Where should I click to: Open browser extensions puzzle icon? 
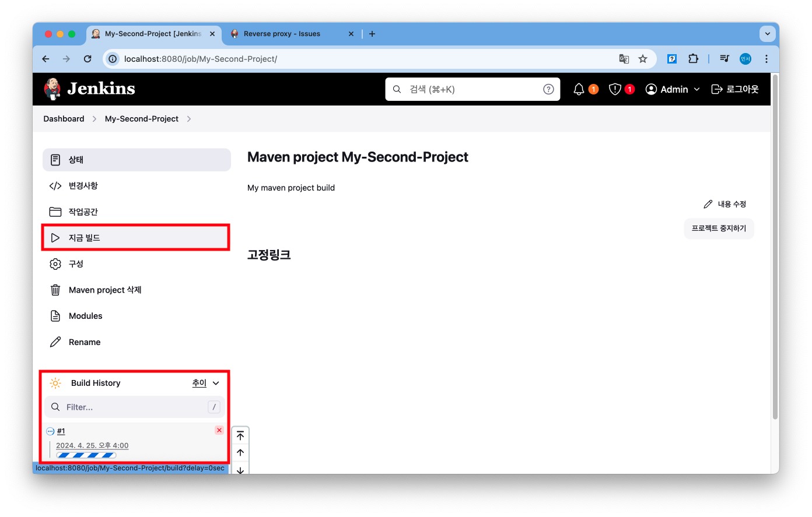pos(693,59)
